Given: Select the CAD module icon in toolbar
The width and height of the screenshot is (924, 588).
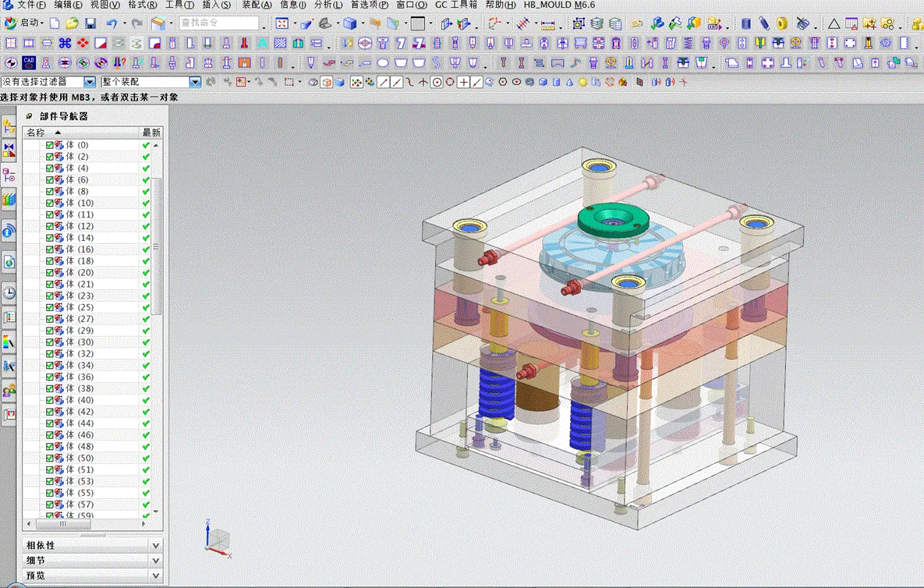Looking at the screenshot, I should click(x=29, y=63).
